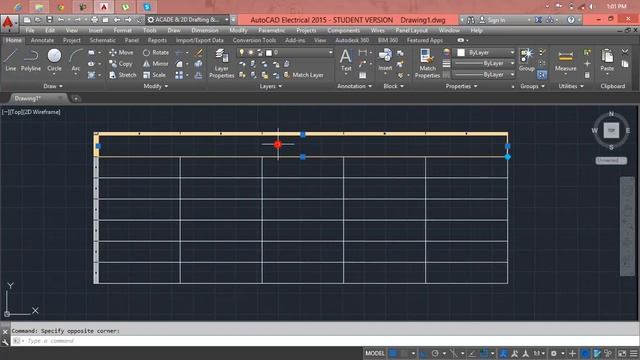The width and height of the screenshot is (640, 360).
Task: Click the command line input field
Action: coord(324,341)
